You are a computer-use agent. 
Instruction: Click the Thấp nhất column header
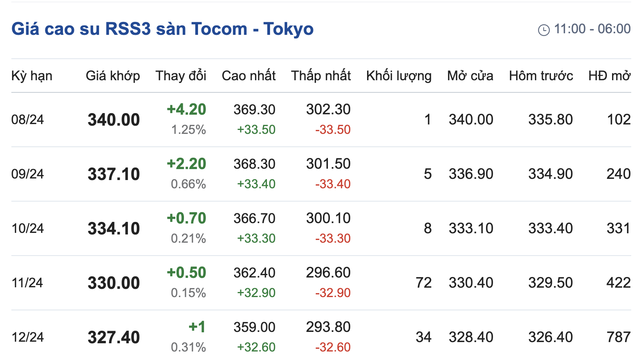[x=321, y=76]
